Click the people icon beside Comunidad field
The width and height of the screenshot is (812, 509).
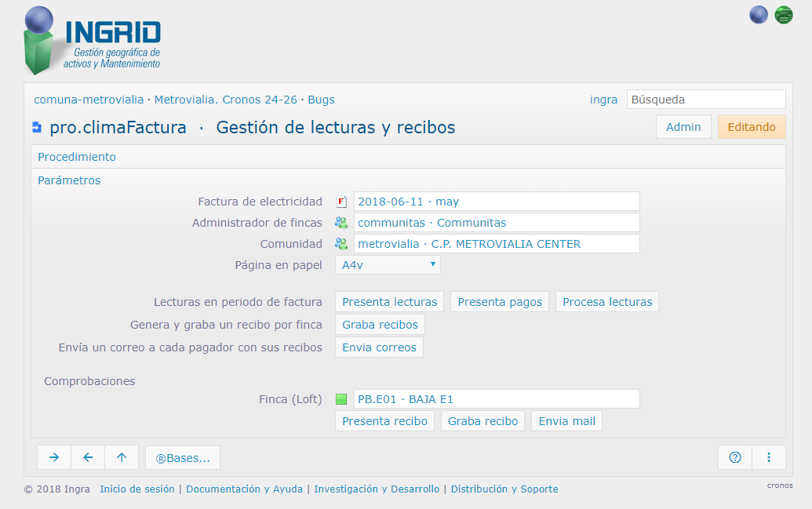341,244
